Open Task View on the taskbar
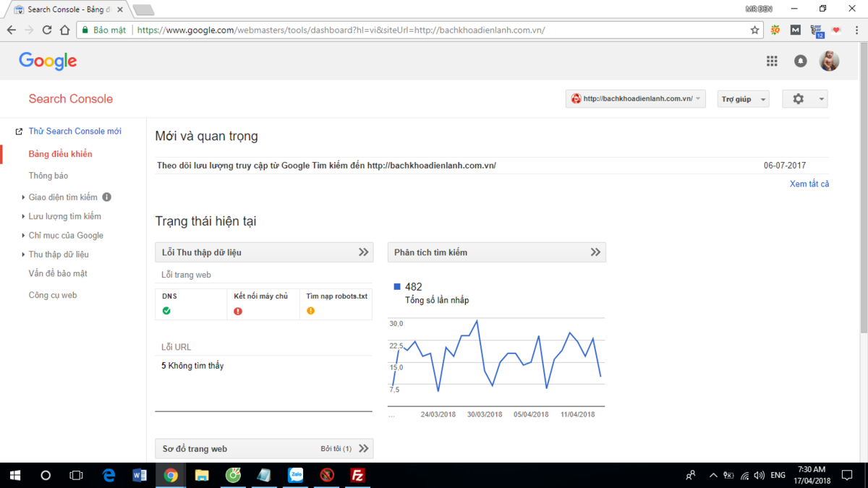Screen dimensions: 868x488 click(76, 475)
